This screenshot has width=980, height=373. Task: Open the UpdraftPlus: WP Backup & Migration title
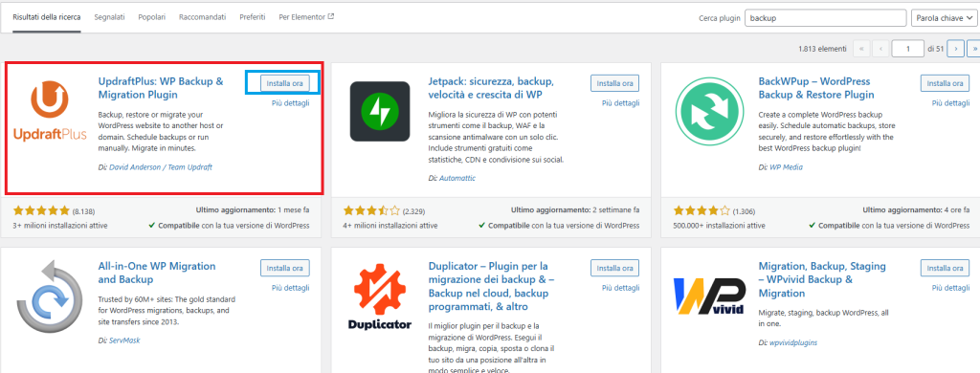pyautogui.click(x=161, y=88)
